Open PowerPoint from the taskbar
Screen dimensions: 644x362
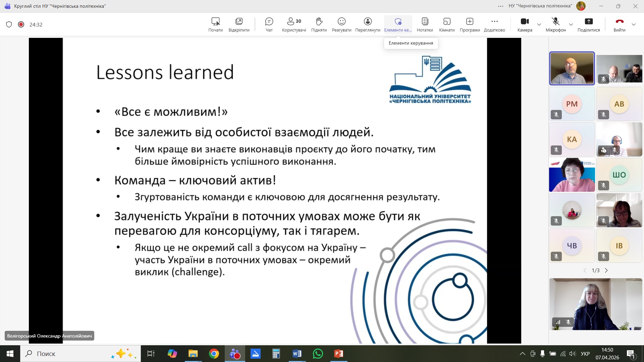click(x=338, y=354)
